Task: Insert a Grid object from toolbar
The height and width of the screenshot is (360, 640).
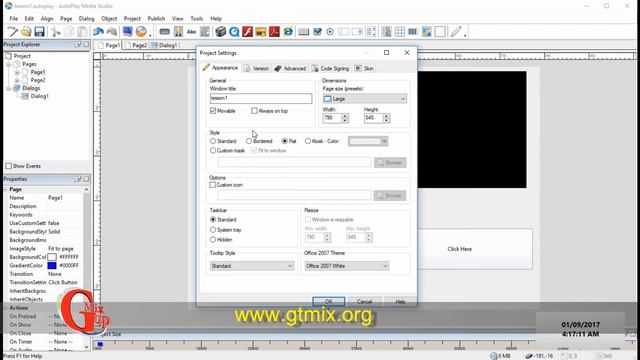Action: 400,31
